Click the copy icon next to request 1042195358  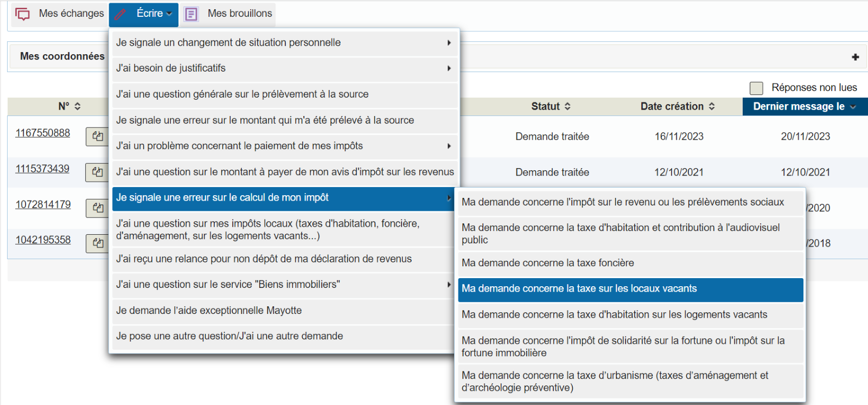98,243
